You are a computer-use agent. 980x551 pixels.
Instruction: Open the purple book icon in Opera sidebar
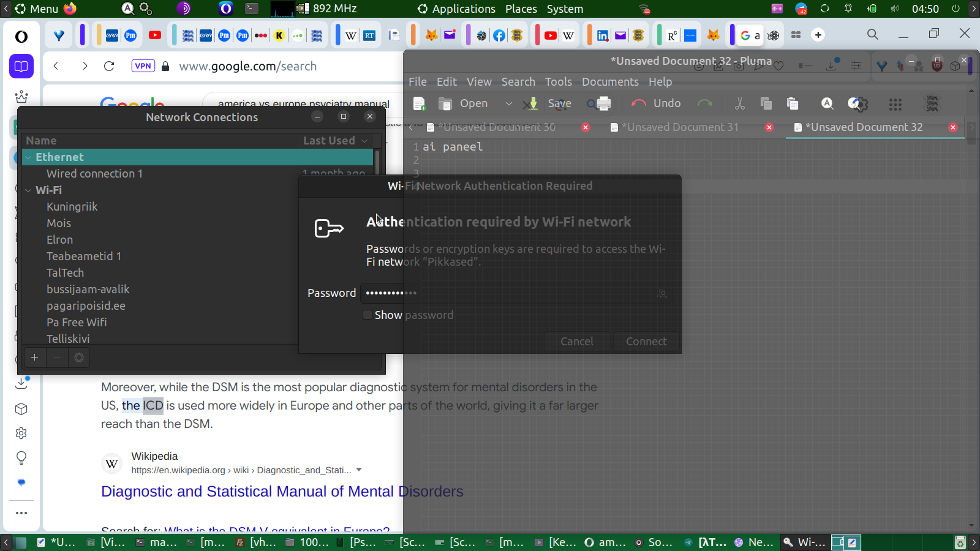coord(21,66)
